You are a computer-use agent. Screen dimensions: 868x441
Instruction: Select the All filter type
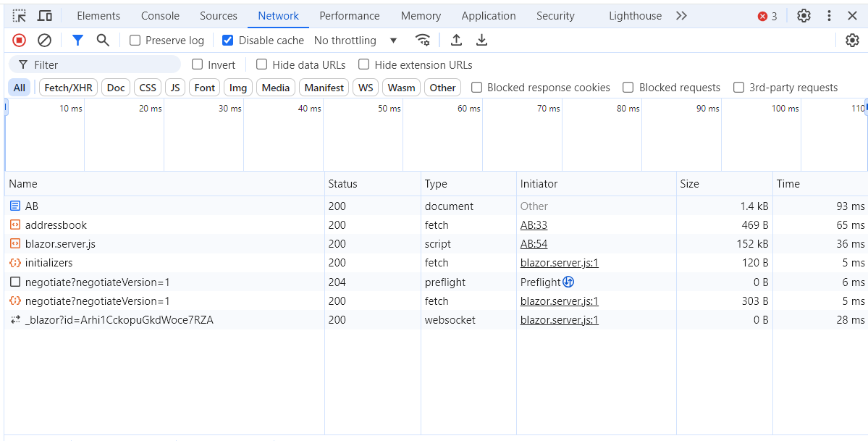tap(20, 88)
